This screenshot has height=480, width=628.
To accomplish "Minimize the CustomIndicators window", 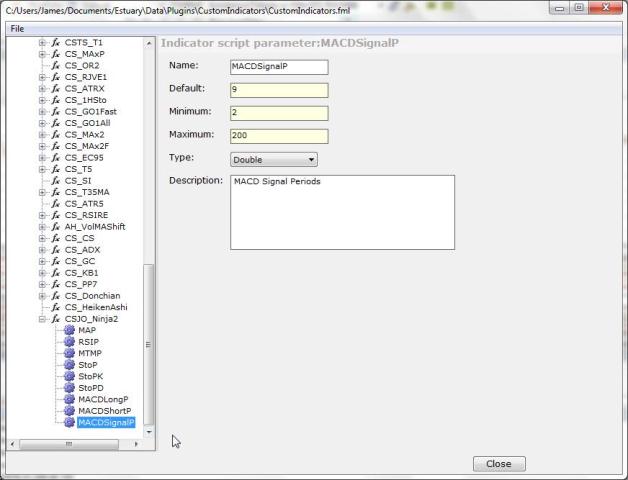I will pos(560,8).
